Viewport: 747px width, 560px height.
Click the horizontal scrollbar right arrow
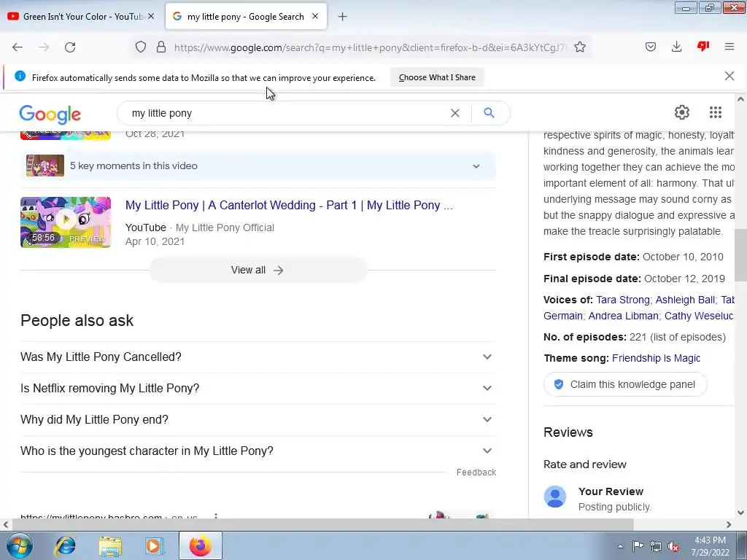[729, 525]
